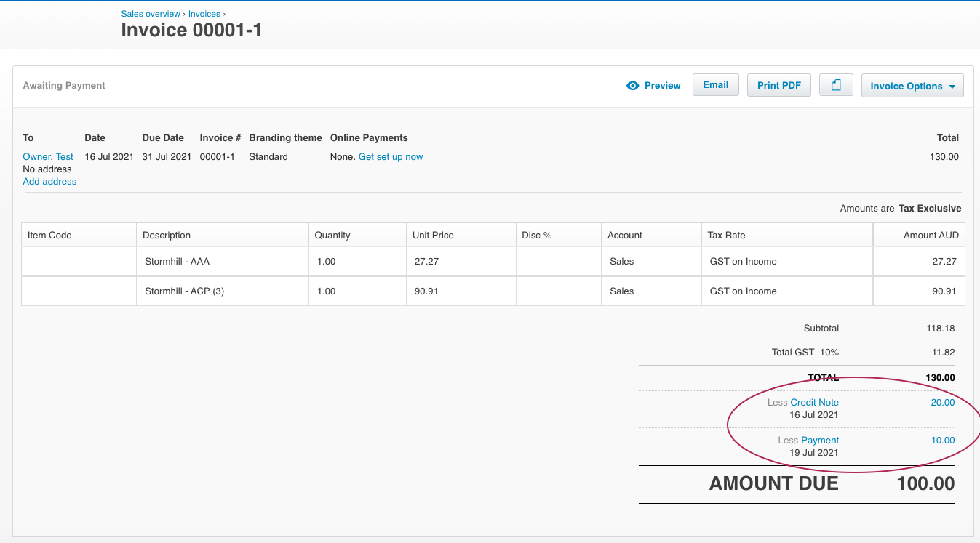Open the Payment link
980x543 pixels.
[x=820, y=440]
